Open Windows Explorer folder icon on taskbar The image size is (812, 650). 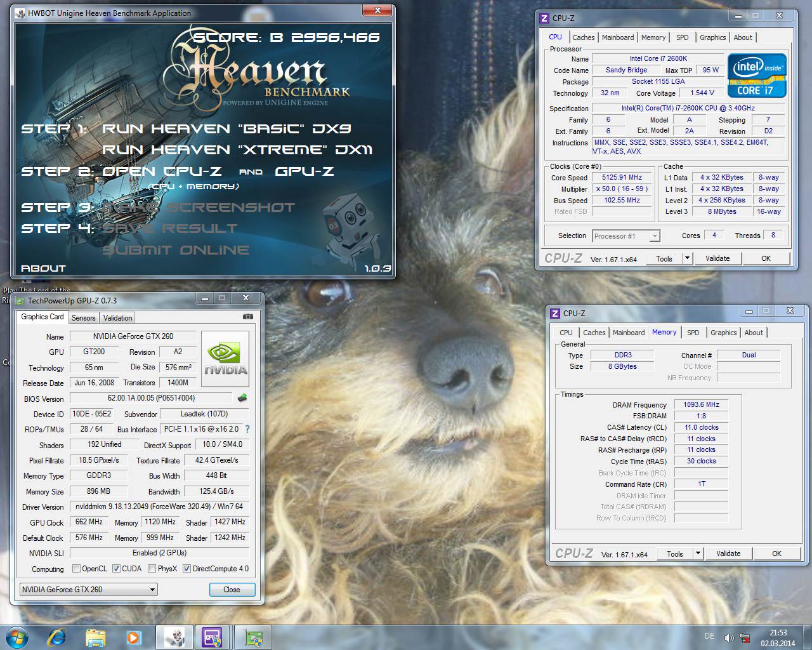(x=95, y=637)
